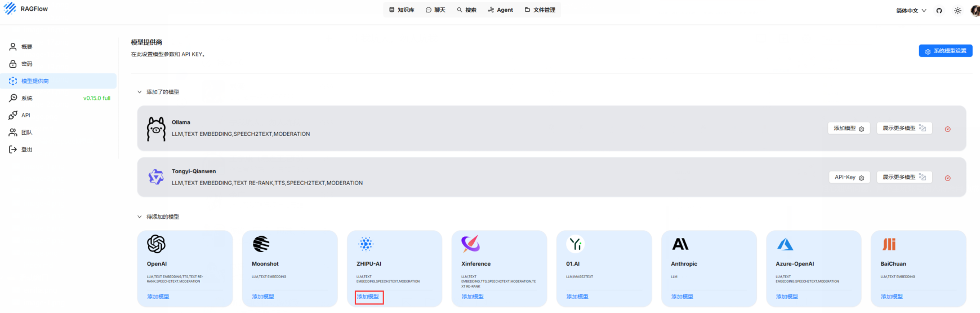
Task: Click the API-Key button for Tongyi-Qianwen
Action: [x=849, y=177]
